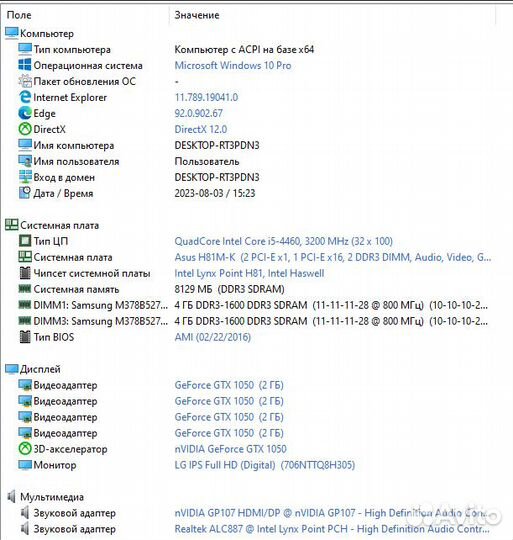Image resolution: width=513 pixels, height=540 pixels.
Task: Click the Пользователь value
Action: point(207,161)
